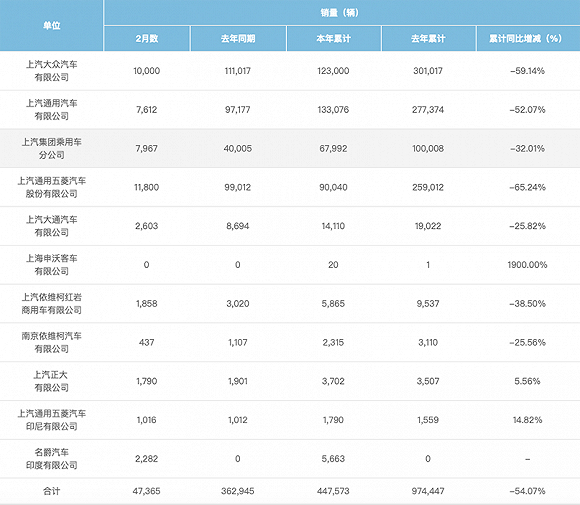Viewport: 580px width, 505px height.
Task: Select the cell showing 259,012
Action: tap(428, 187)
